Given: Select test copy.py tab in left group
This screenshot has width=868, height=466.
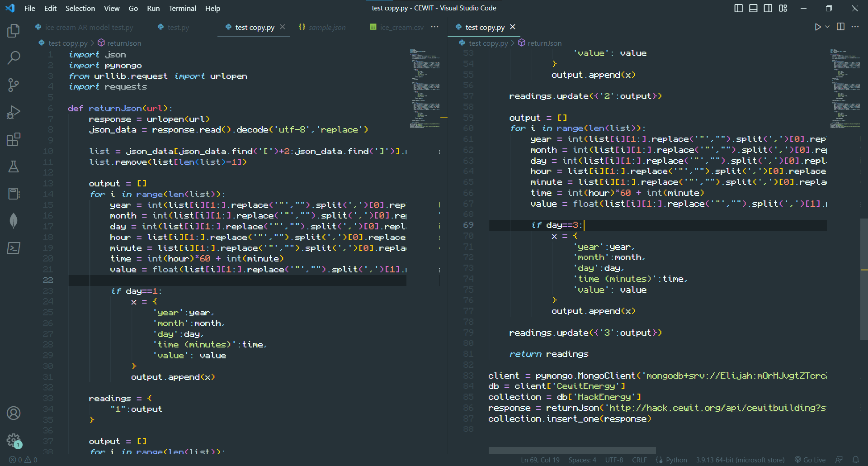Looking at the screenshot, I should pos(255,27).
